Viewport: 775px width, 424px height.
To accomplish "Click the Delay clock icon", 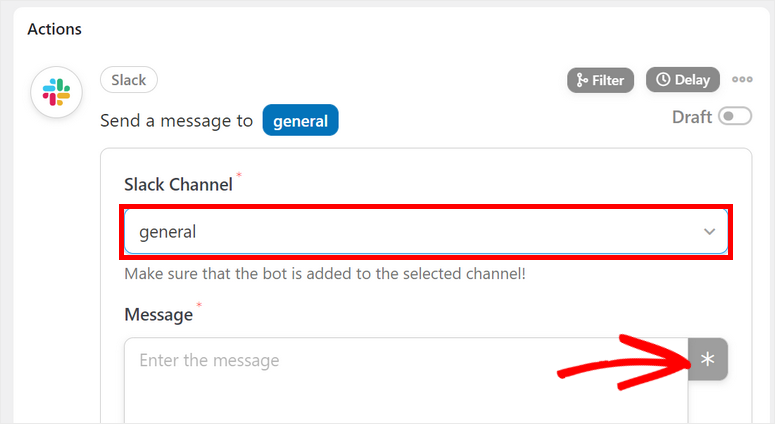I will [663, 80].
